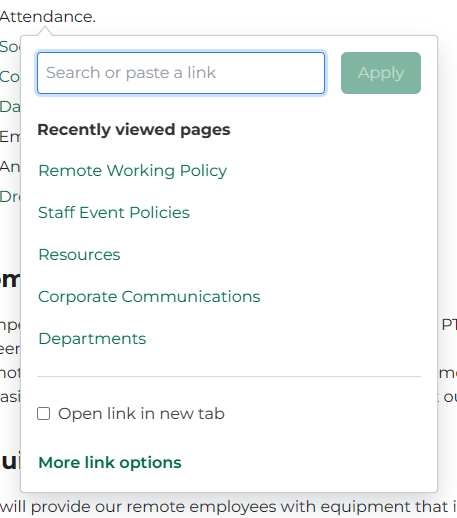The width and height of the screenshot is (457, 518).
Task: Click the Apply button
Action: 381,73
